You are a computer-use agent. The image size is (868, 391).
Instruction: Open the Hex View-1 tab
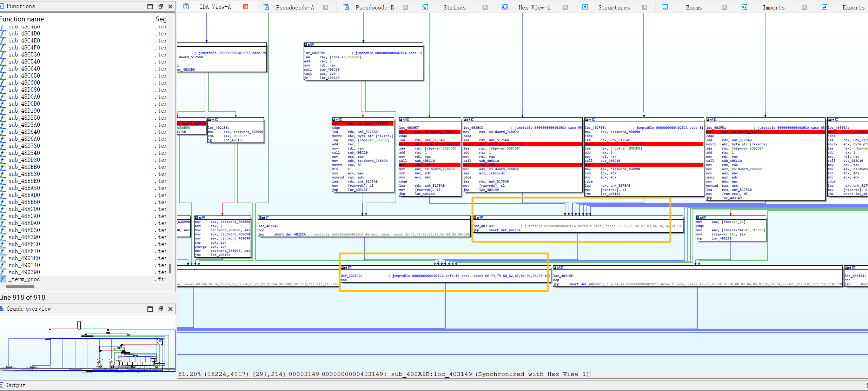[x=534, y=7]
